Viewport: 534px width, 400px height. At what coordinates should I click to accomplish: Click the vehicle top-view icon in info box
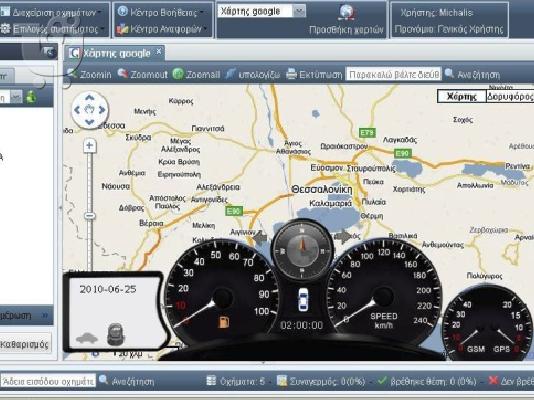116,334
